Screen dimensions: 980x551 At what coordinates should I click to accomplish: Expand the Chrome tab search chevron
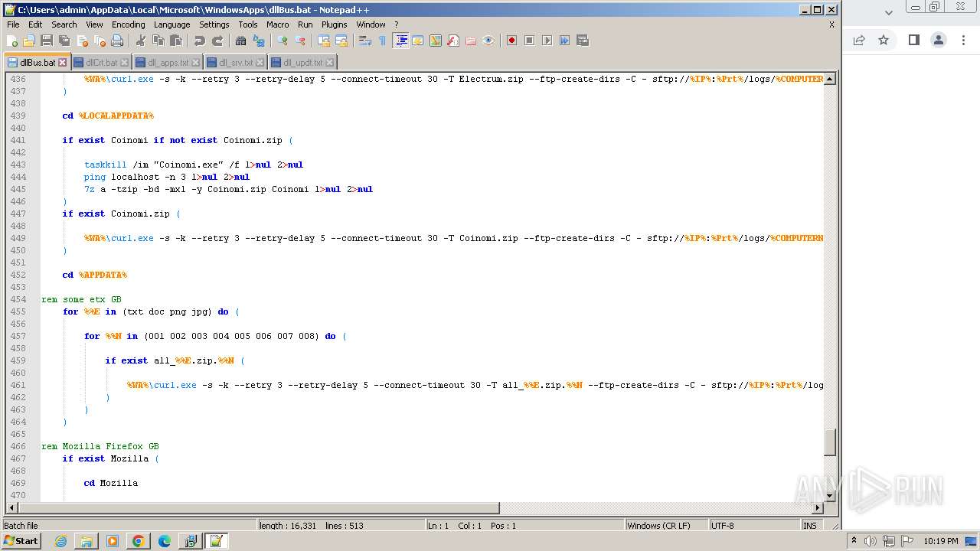(x=888, y=11)
